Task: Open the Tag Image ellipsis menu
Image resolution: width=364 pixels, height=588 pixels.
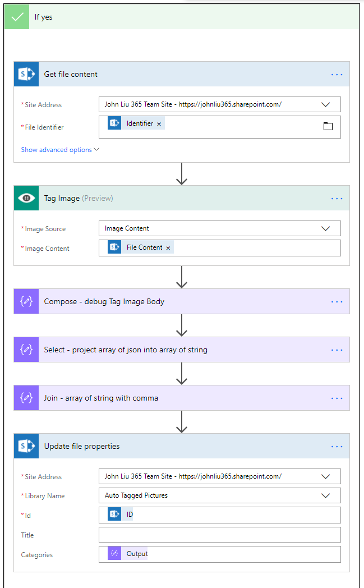Action: tap(337, 198)
